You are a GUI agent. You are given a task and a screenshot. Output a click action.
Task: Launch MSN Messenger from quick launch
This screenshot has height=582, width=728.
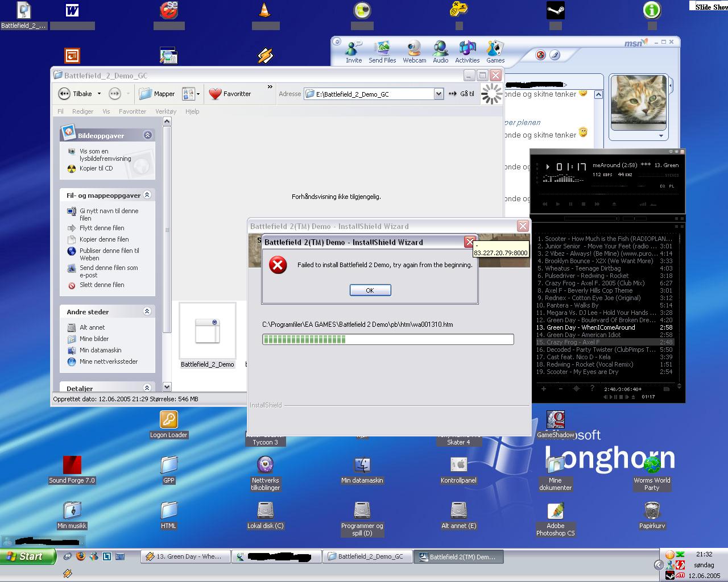click(94, 556)
